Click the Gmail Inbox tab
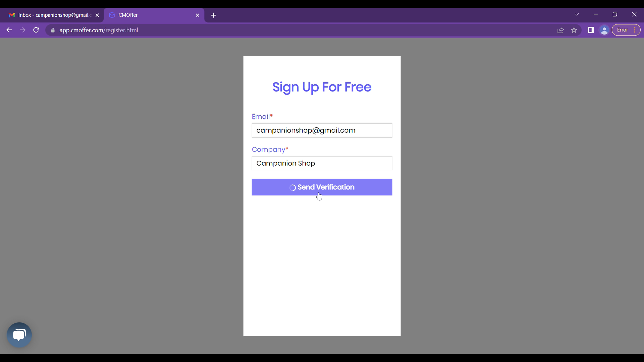Screen dimensions: 644x362 (52, 15)
